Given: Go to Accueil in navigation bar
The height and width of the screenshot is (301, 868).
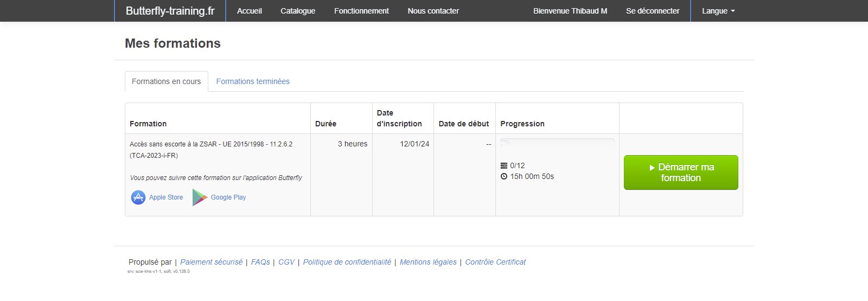Looking at the screenshot, I should tap(249, 11).
